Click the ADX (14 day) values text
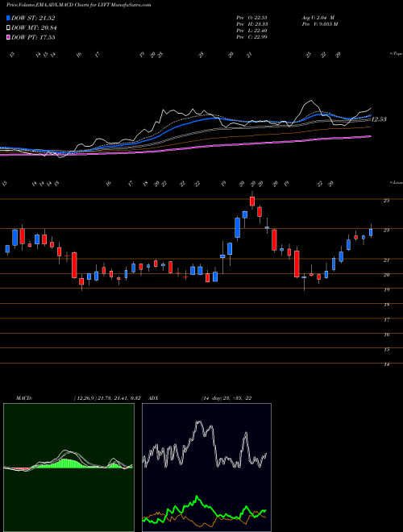The width and height of the screenshot is (403, 532). click(226, 398)
